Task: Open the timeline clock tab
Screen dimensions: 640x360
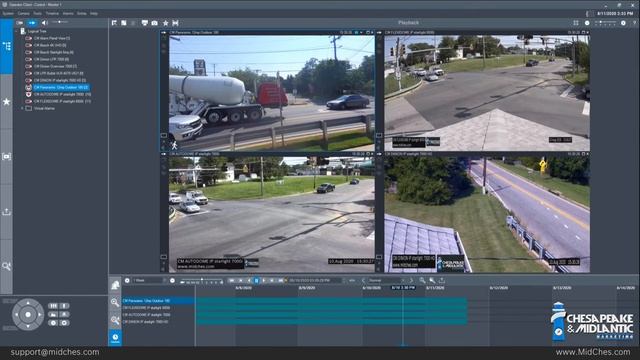Action: (x=115, y=338)
